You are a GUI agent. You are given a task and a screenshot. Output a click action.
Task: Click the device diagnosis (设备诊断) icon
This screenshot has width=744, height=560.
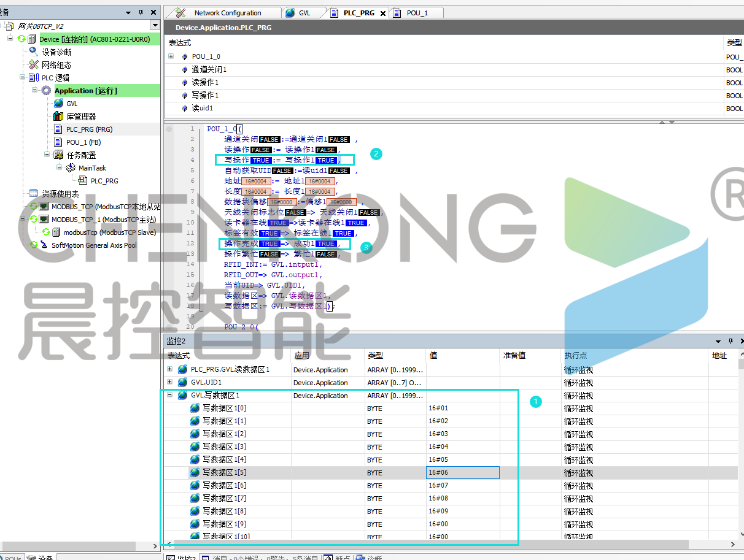pos(34,52)
